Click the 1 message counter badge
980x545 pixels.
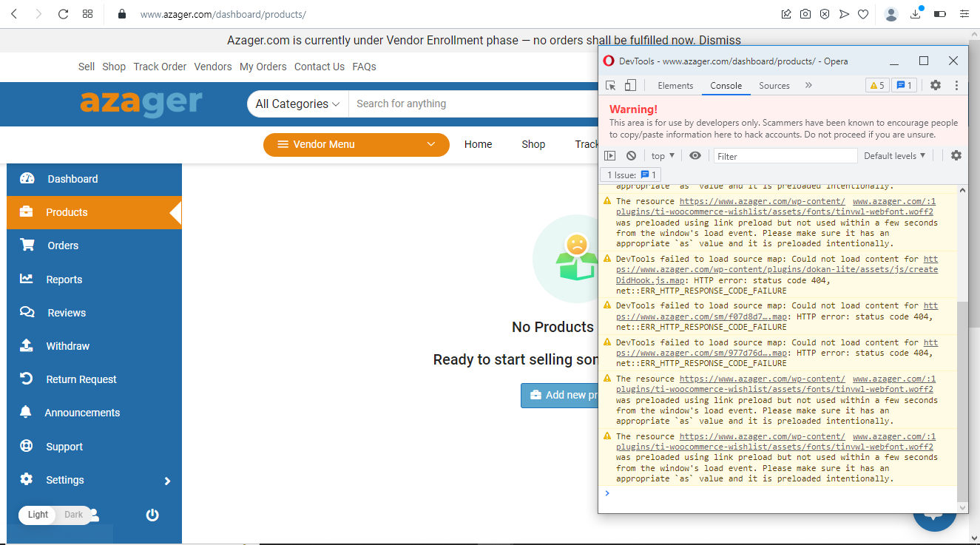(904, 86)
